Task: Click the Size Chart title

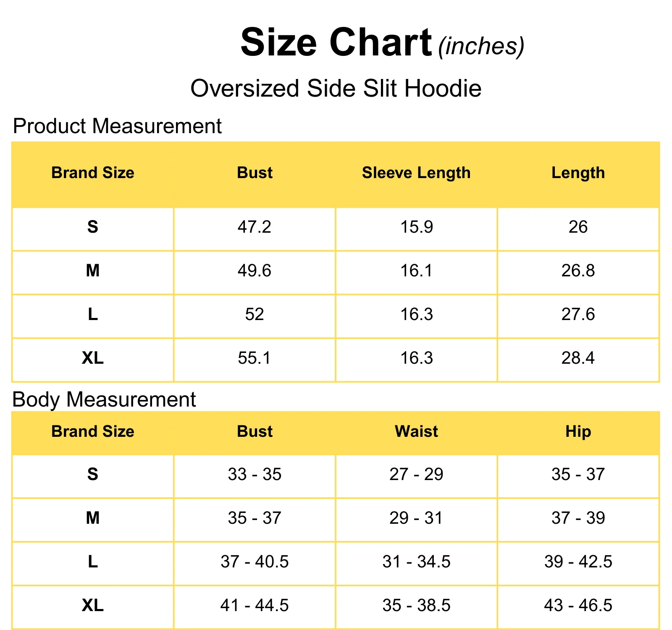Action: pyautogui.click(x=336, y=42)
